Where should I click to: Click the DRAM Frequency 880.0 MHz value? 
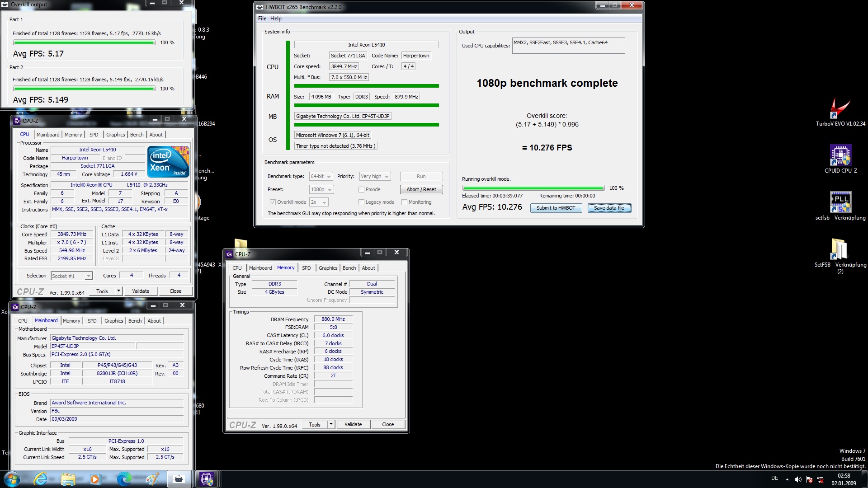pos(333,319)
